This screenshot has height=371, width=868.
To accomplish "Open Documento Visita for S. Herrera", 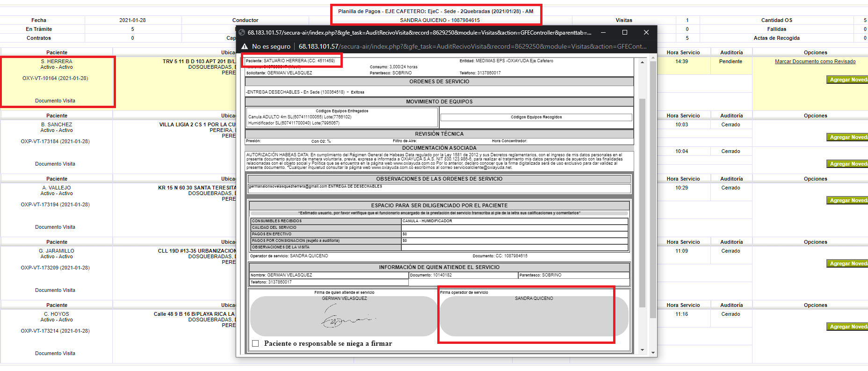I will [x=55, y=101].
